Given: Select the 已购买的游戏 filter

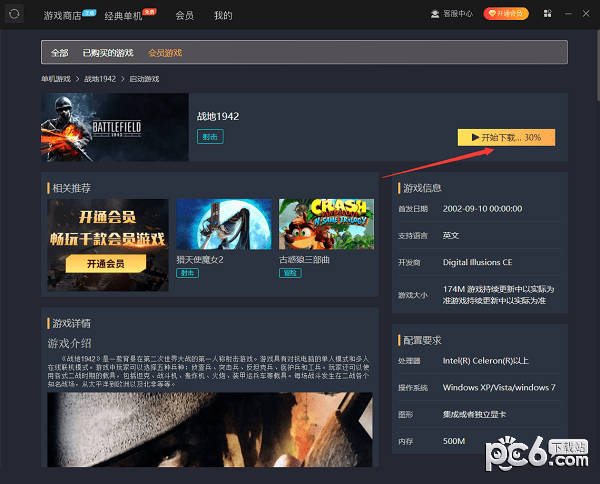Looking at the screenshot, I should click(108, 53).
